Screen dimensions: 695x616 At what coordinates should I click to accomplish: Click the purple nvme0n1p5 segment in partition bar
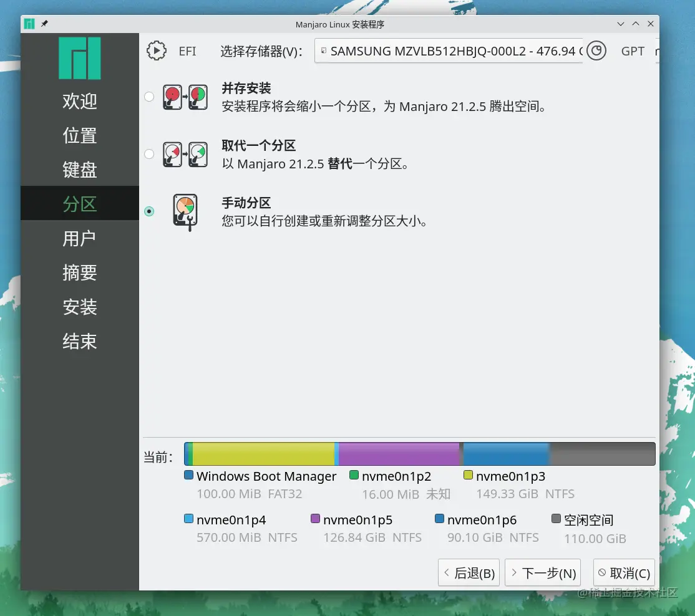399,453
